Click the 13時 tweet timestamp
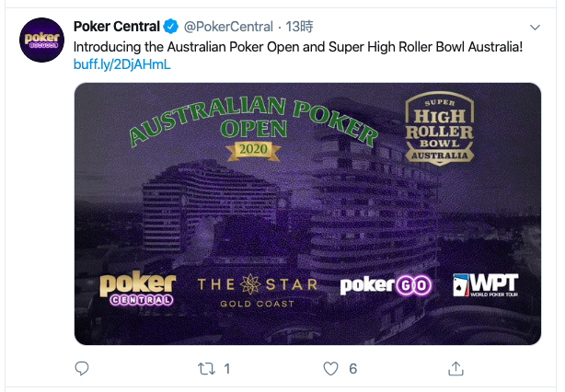 tap(299, 27)
